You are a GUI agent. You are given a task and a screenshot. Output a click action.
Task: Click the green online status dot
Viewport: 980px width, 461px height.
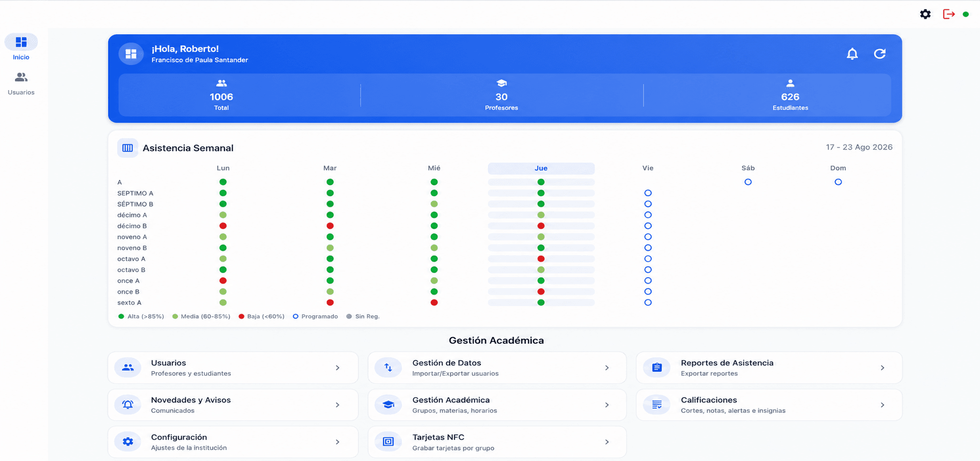[x=966, y=14]
